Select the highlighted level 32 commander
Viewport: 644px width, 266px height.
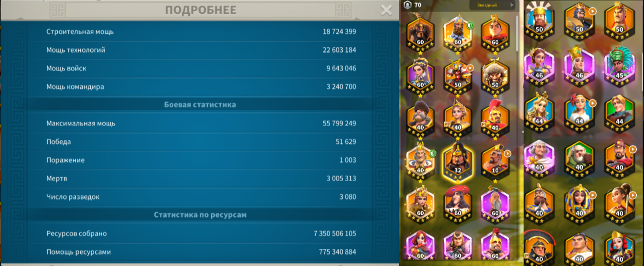pos(458,160)
